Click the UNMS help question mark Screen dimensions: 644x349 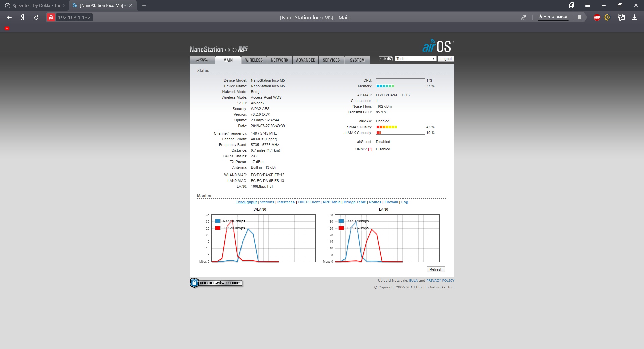370,149
